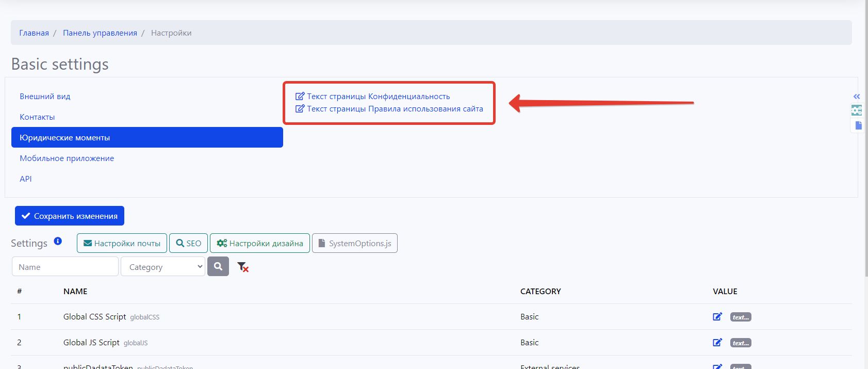The width and height of the screenshot is (868, 369).
Task: Click the Name search input field
Action: (x=65, y=267)
